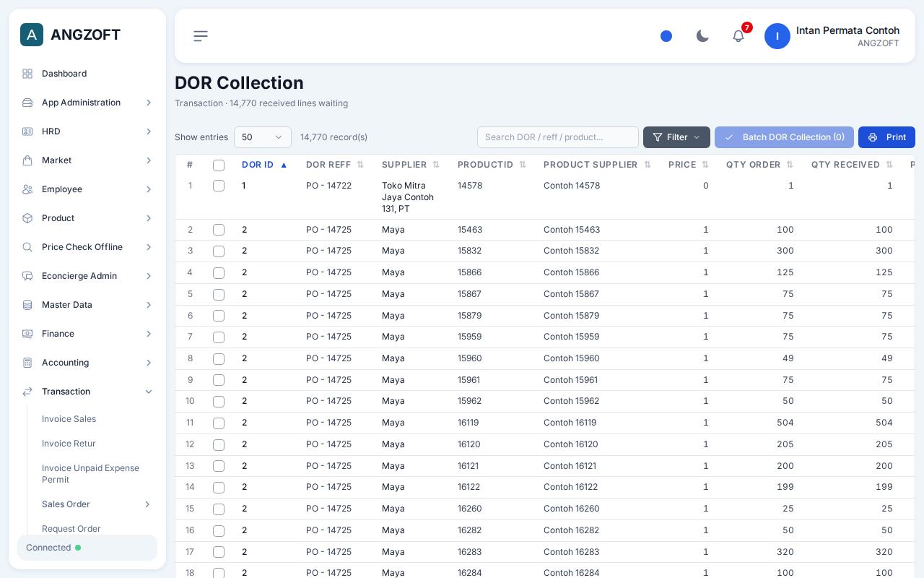Toggle the hamburger sidebar menu icon
The height and width of the screenshot is (578, 924).
pyautogui.click(x=201, y=36)
